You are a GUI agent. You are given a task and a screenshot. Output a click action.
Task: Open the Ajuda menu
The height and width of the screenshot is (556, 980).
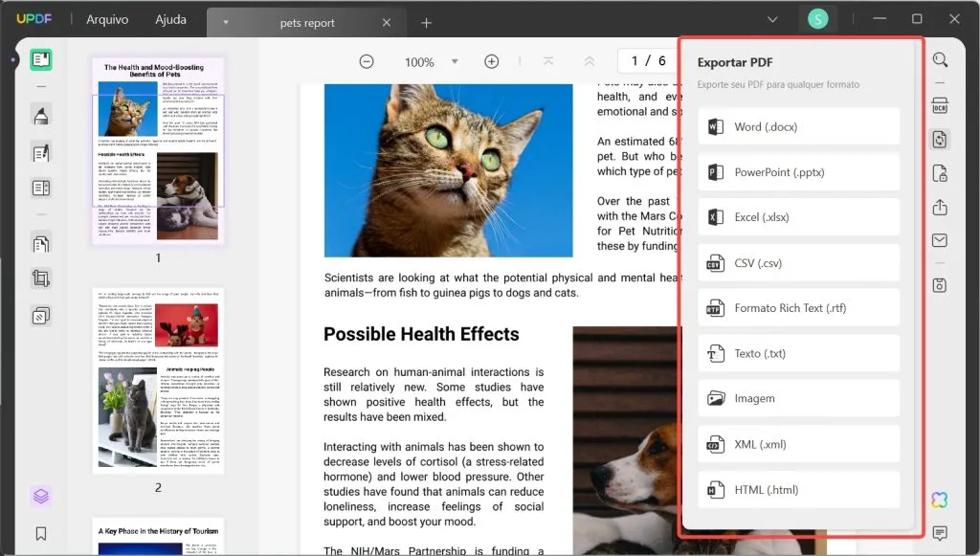tap(170, 19)
